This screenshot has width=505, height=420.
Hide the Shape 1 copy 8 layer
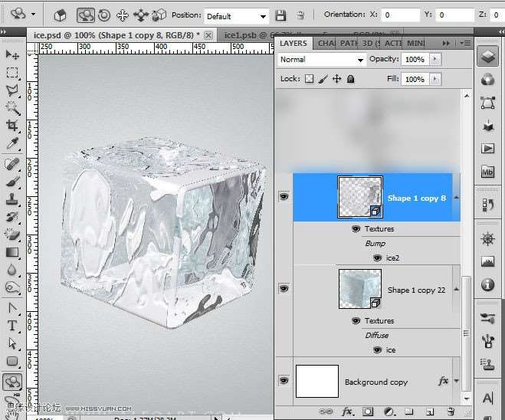click(x=284, y=196)
